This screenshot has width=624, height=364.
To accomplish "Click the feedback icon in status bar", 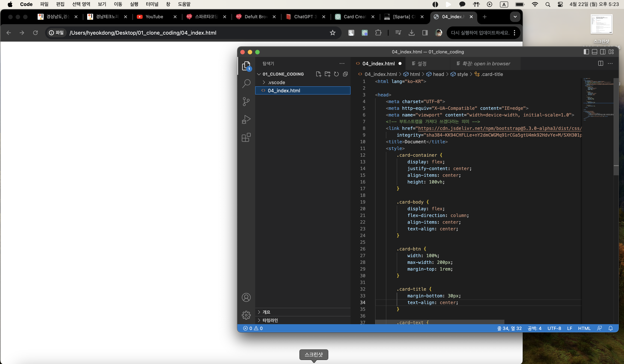I will [x=599, y=328].
